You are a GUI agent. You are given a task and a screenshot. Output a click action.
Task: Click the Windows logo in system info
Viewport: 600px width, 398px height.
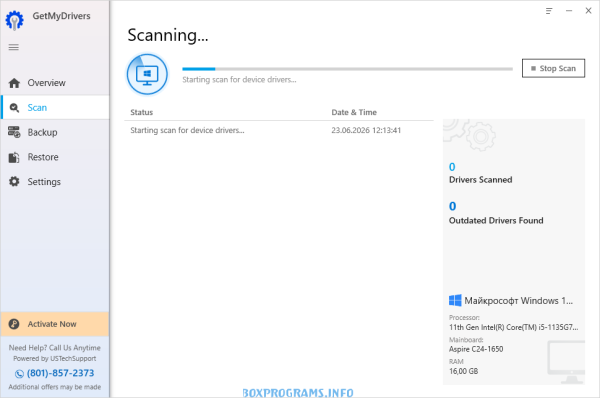tap(455, 300)
